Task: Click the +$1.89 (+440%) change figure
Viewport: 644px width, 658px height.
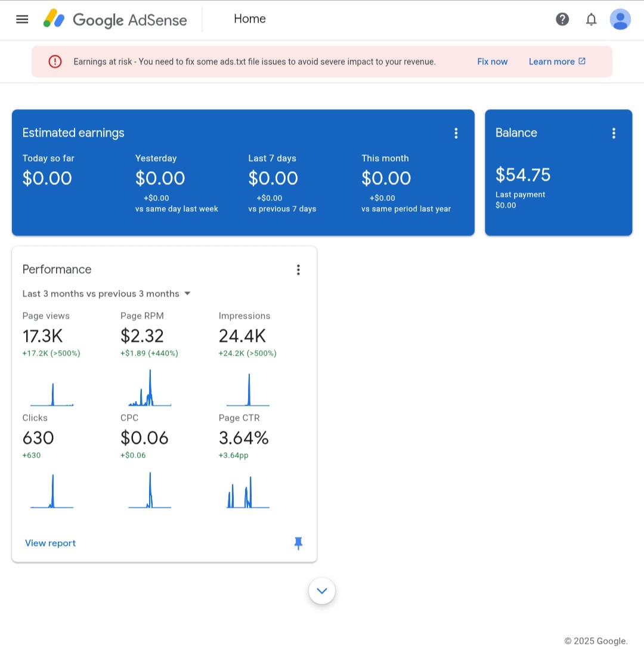Action: click(149, 353)
